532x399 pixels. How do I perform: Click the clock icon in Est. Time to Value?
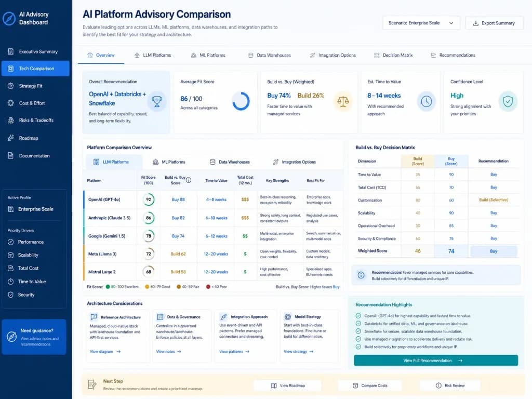(x=426, y=101)
